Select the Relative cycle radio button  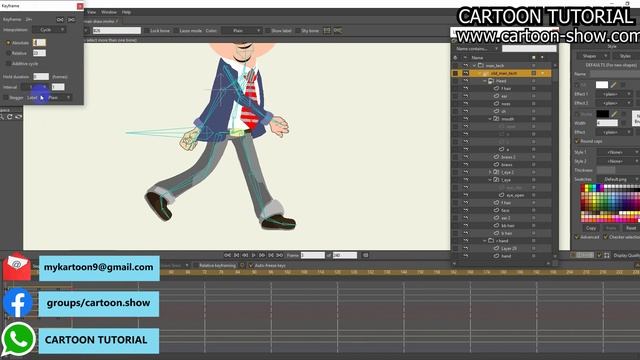coord(8,53)
